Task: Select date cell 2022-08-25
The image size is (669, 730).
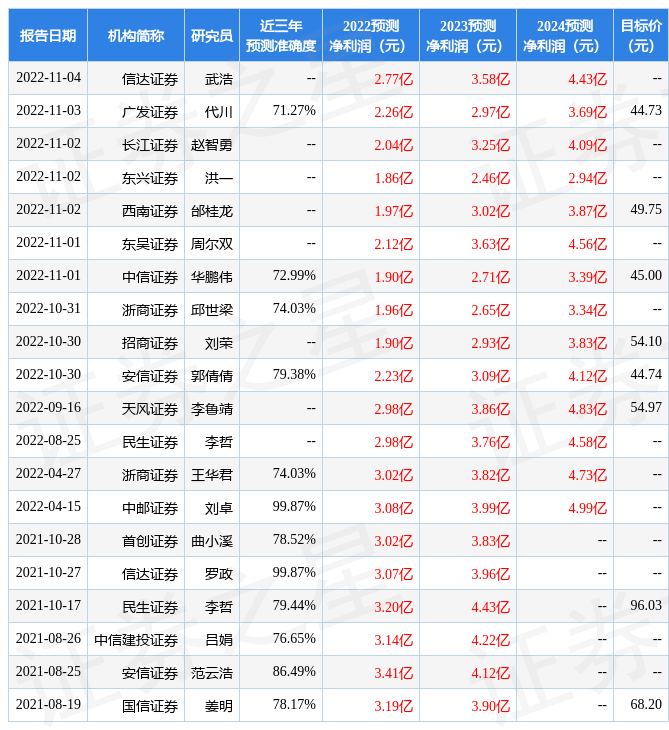Action: coord(48,441)
